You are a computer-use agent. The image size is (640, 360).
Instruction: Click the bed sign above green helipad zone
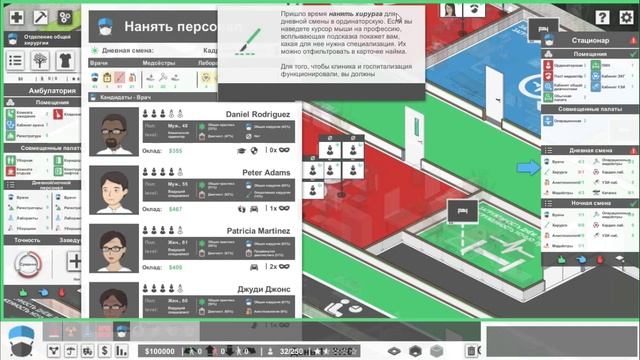pyautogui.click(x=462, y=211)
